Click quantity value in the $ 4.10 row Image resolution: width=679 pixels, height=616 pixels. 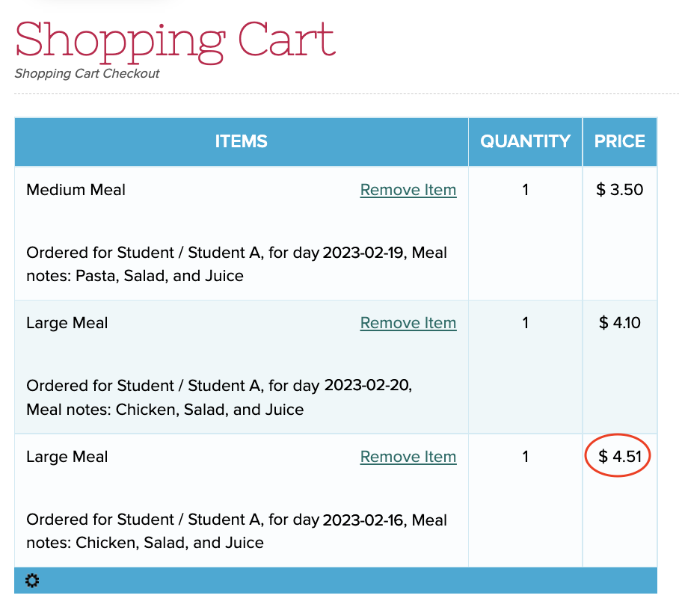[x=525, y=322]
